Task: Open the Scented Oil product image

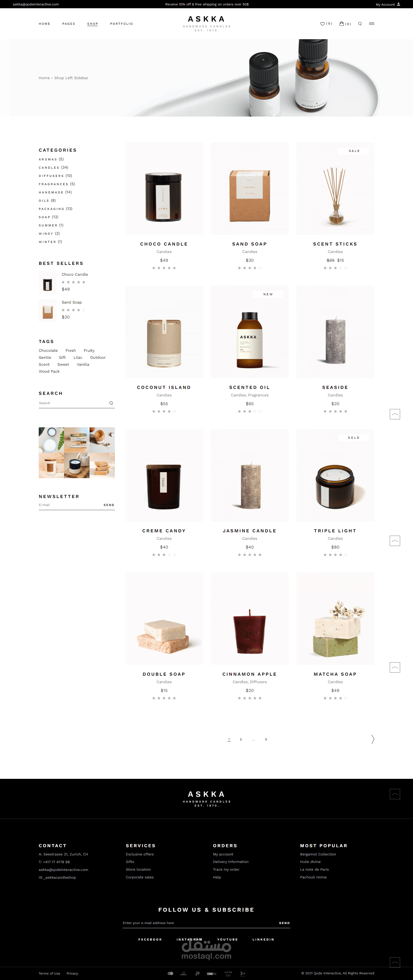Action: point(250,332)
